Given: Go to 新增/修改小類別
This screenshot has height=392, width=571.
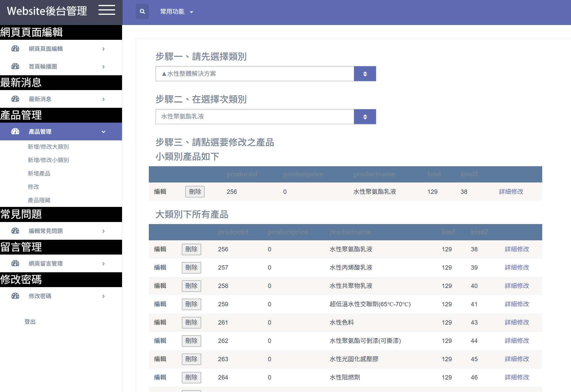Looking at the screenshot, I should 48,160.
